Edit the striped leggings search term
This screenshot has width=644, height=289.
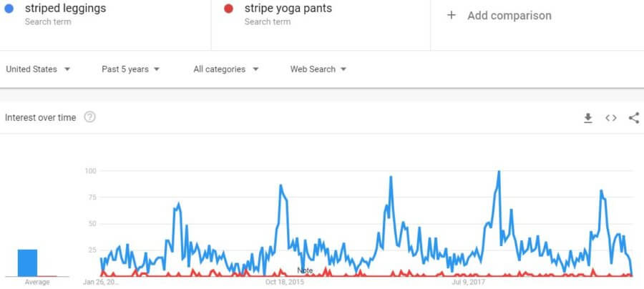65,8
